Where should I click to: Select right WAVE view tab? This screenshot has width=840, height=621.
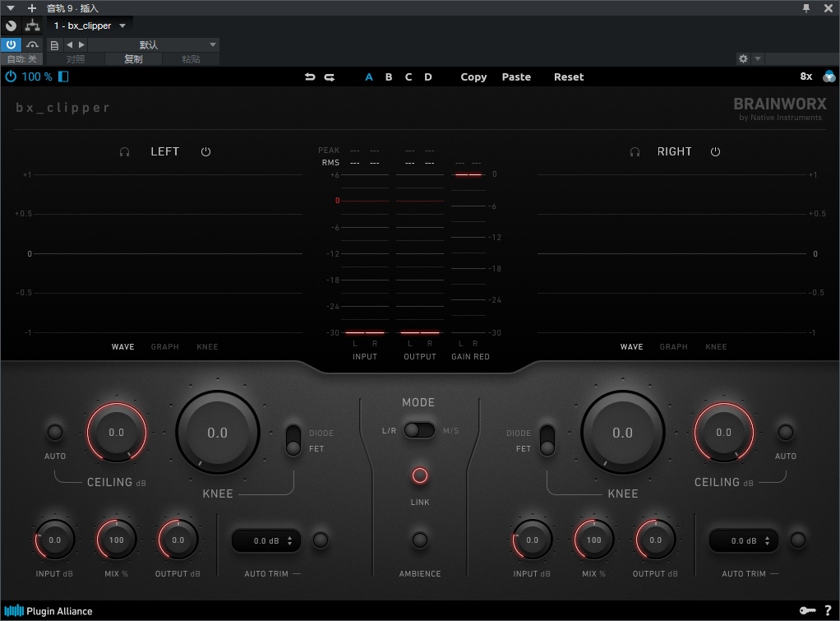pos(631,347)
